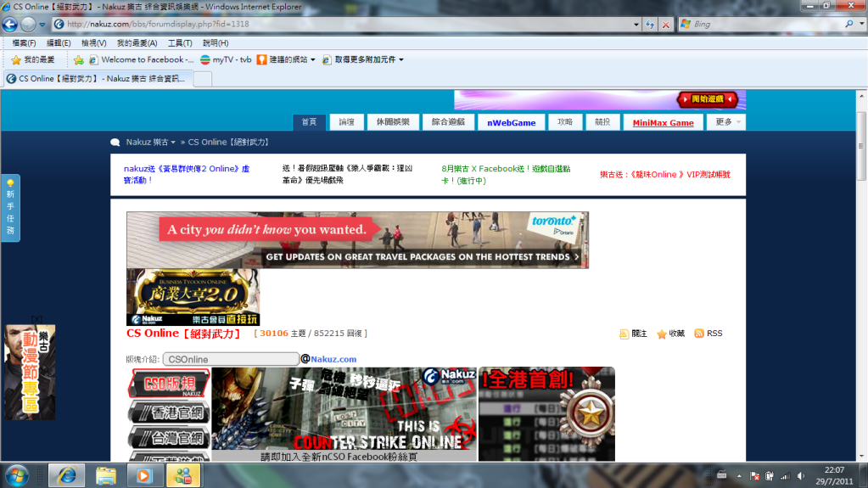Open the Welcome to Facebook bookmark

coord(141,59)
